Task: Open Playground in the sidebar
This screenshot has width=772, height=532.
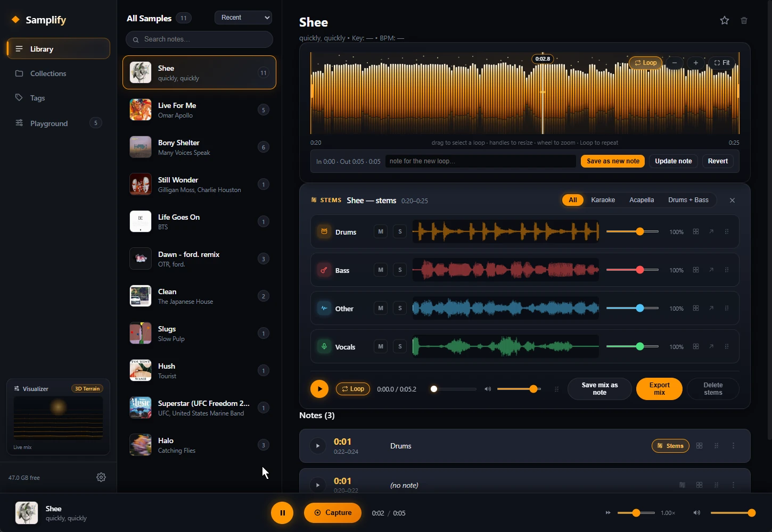Action: (x=58, y=123)
